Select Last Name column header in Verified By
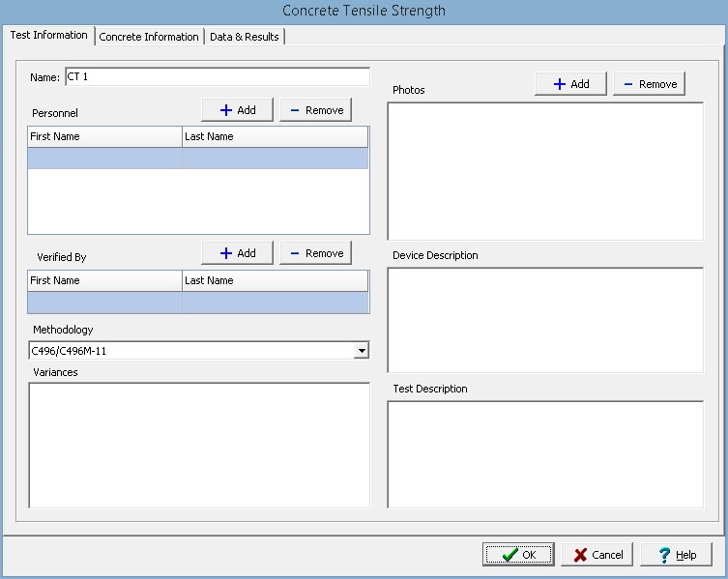 [275, 280]
